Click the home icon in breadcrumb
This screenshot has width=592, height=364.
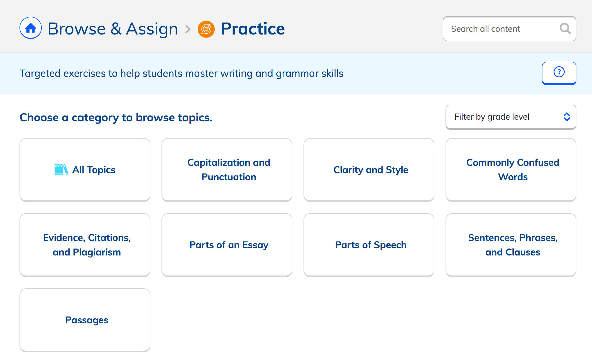click(x=31, y=28)
